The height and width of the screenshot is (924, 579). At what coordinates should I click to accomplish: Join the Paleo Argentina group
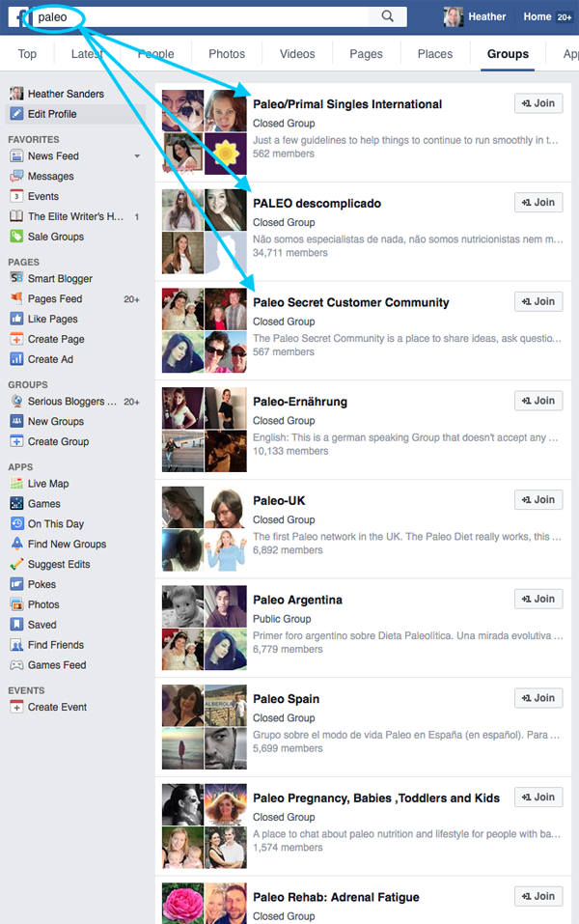click(538, 599)
